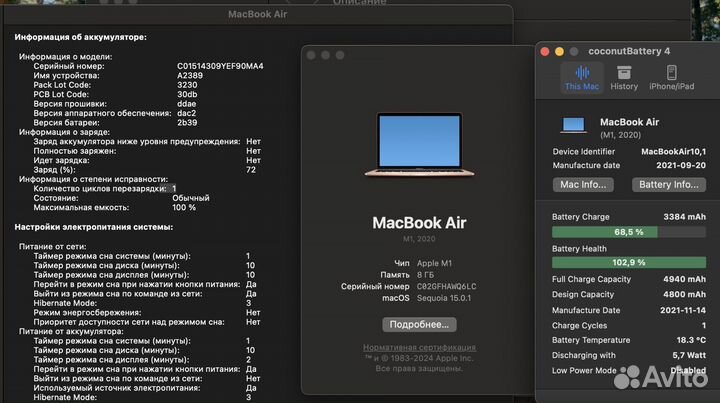Screen dimensions: 720x403
Task: Select Версия батареи value 2b39
Action: pyautogui.click(x=187, y=123)
